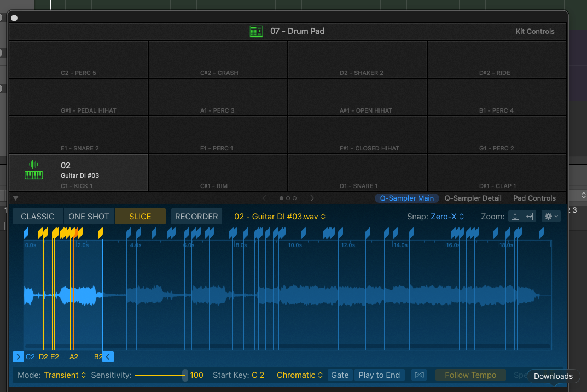The image size is (587, 392).
Task: Select the D2 - SHAKER 2 pad
Action: coord(358,60)
